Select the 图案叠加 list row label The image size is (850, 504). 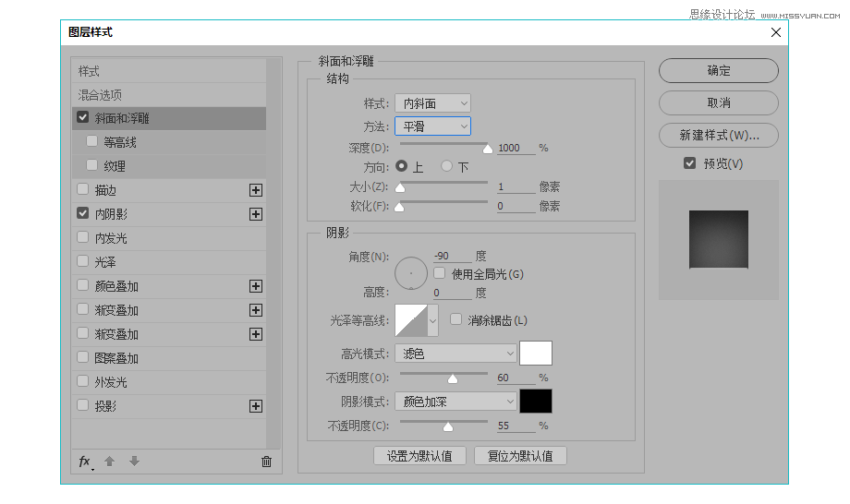pyautogui.click(x=116, y=358)
